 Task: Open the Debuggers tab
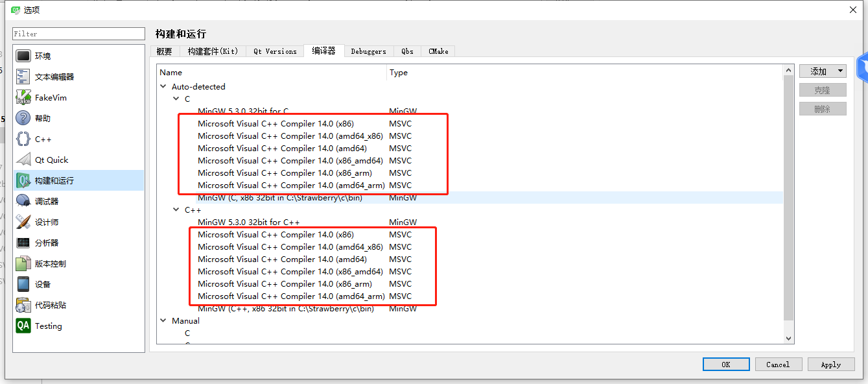[x=368, y=51]
